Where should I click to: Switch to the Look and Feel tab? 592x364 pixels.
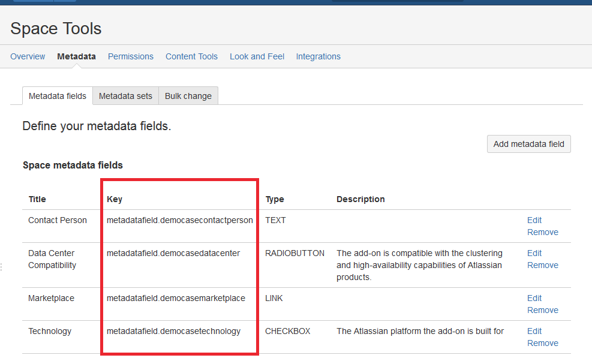(257, 56)
